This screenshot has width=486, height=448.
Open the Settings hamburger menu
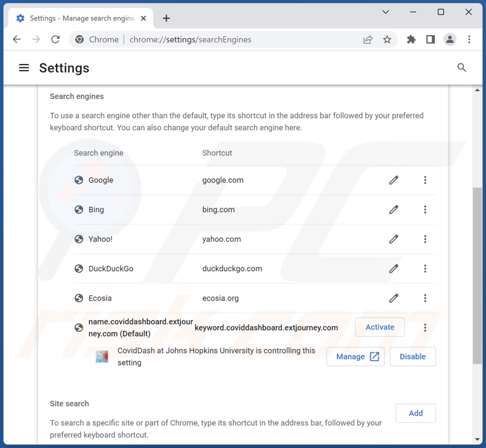[24, 68]
